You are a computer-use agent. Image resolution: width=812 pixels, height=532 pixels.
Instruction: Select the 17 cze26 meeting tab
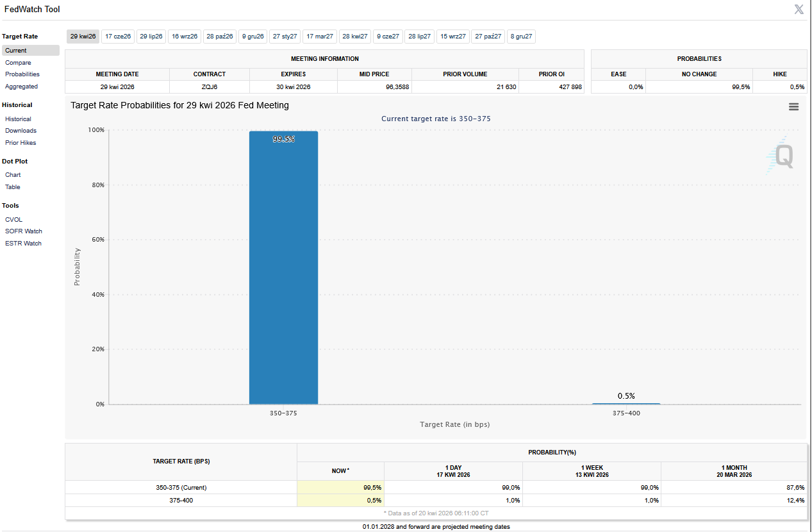[x=118, y=37]
